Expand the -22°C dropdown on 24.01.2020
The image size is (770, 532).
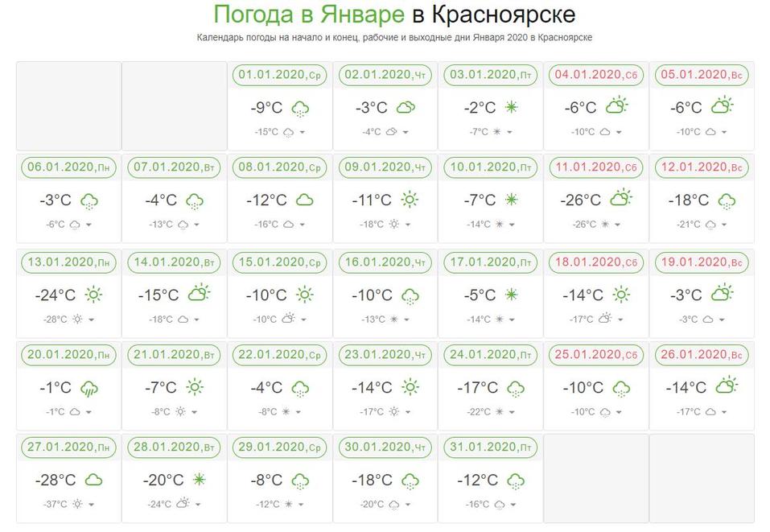point(511,412)
